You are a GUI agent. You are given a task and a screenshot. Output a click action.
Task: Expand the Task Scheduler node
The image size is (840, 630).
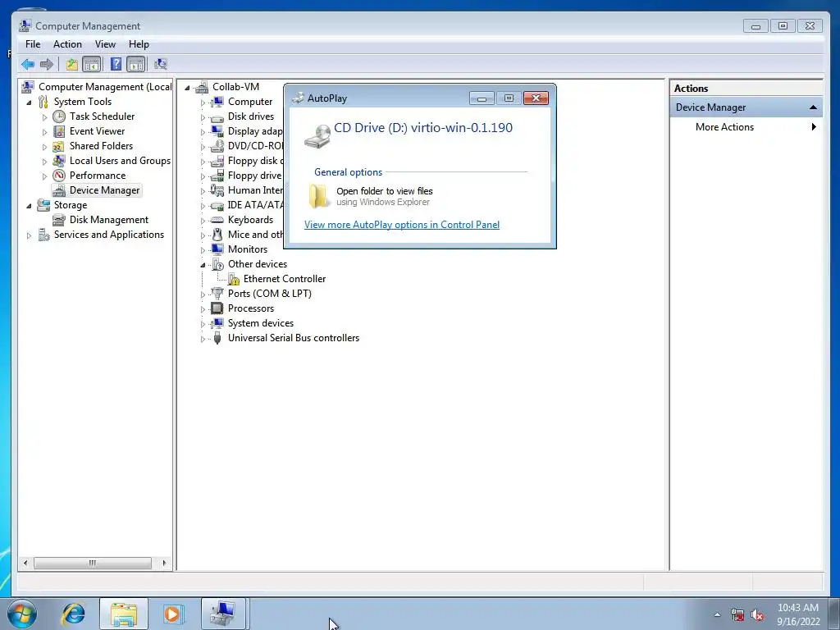click(x=44, y=116)
